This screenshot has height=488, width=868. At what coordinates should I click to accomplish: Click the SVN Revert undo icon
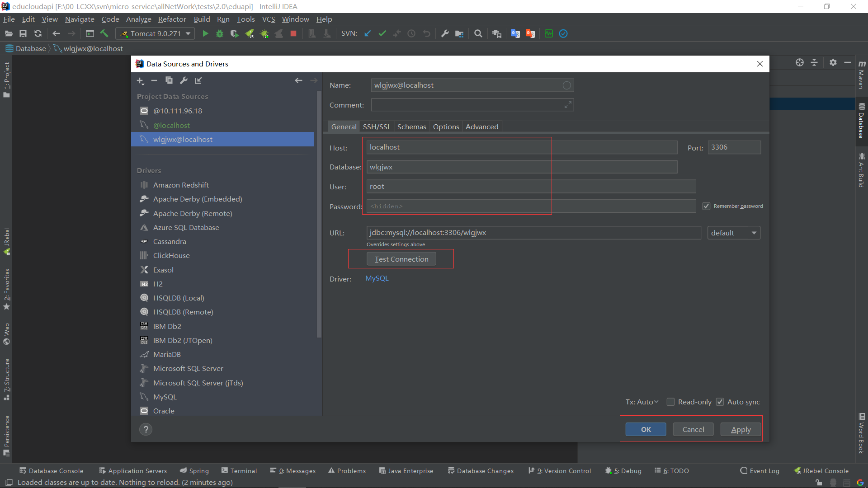pyautogui.click(x=426, y=33)
